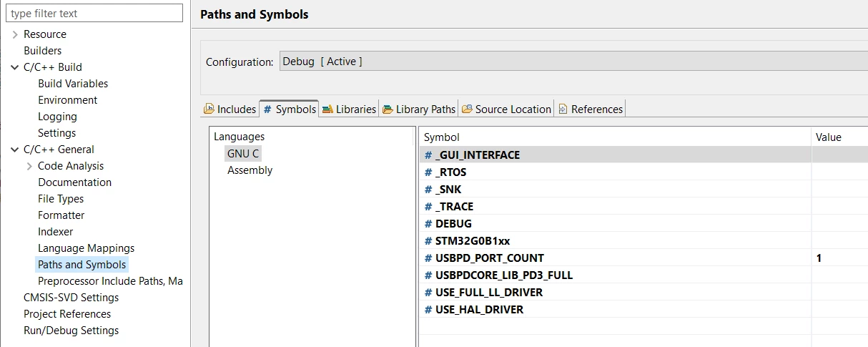Expand the Code Analysis node

pyautogui.click(x=29, y=166)
